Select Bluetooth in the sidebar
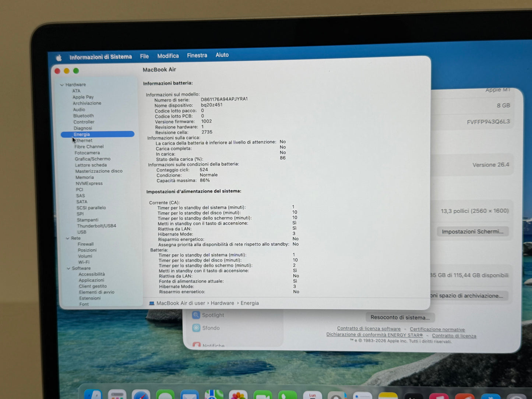The image size is (532, 399). coord(83,116)
